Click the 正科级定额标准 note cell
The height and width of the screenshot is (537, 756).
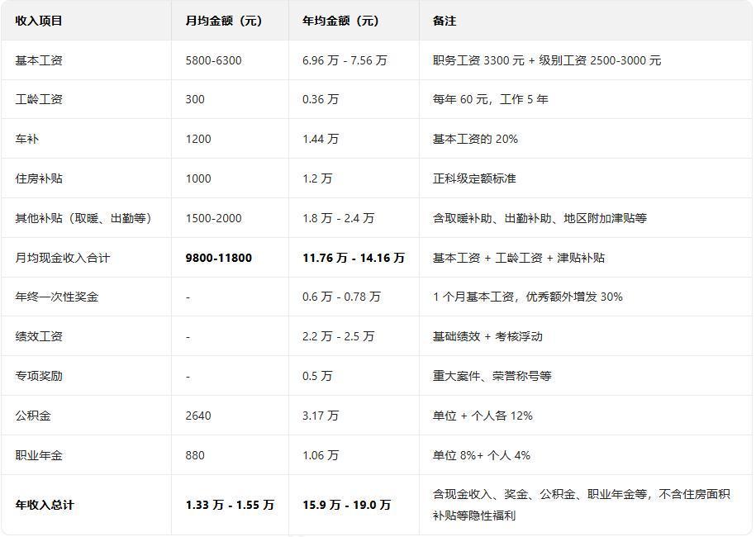click(474, 178)
